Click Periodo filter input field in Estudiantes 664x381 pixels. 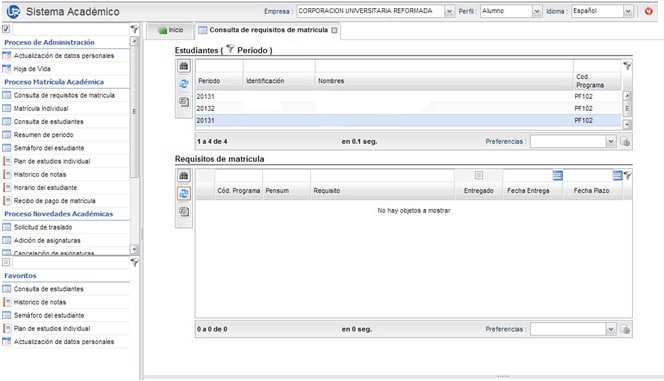point(219,66)
